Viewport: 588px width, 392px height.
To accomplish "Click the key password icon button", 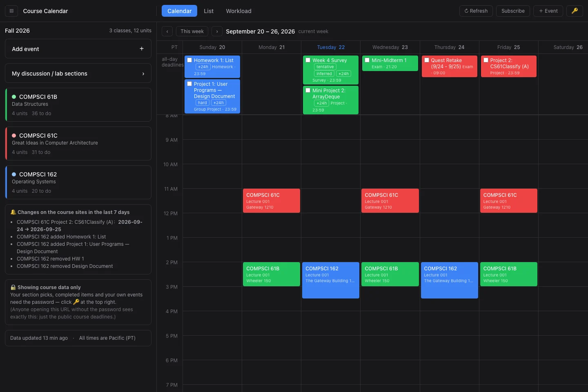I will click(575, 11).
